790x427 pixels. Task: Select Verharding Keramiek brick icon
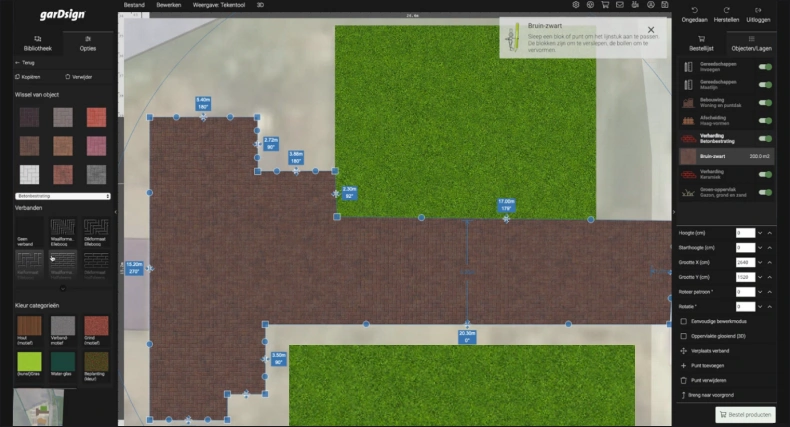689,174
